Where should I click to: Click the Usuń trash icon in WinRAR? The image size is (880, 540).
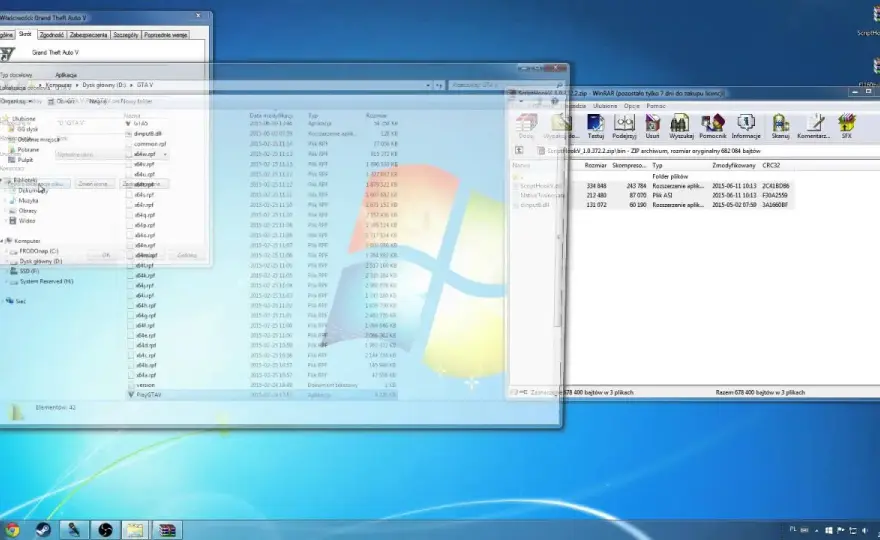coord(652,126)
